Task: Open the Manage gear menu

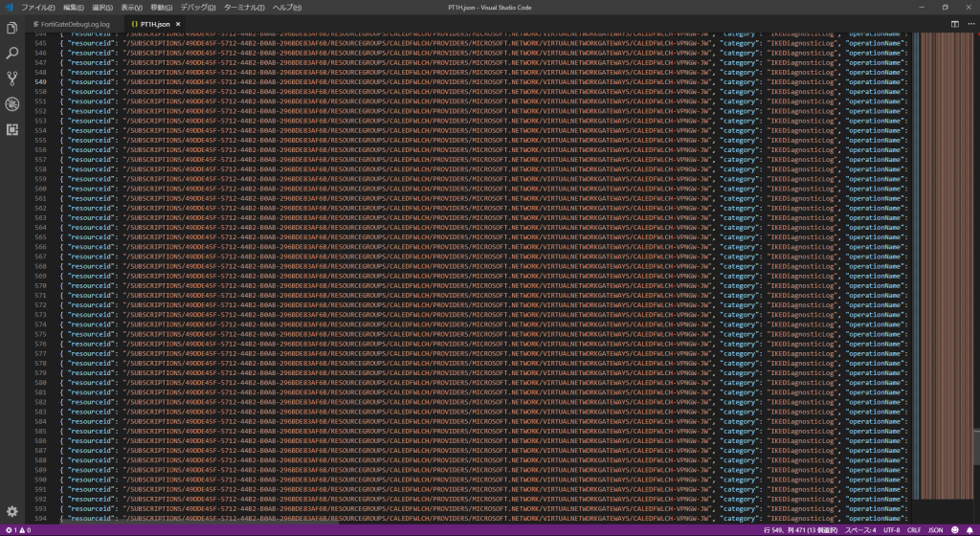Action: coord(11,511)
